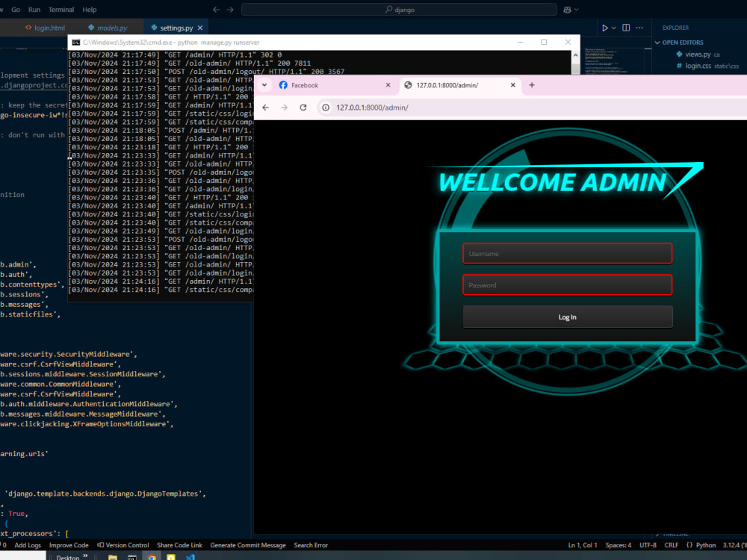Change file encoding via UTF-8
Screen dimensions: 747x560
(x=648, y=545)
